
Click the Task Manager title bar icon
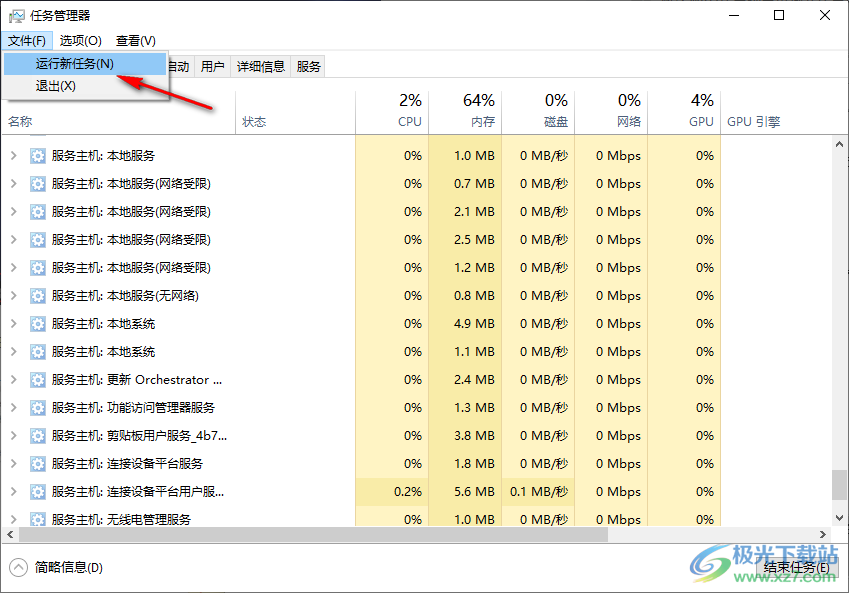tap(17, 16)
